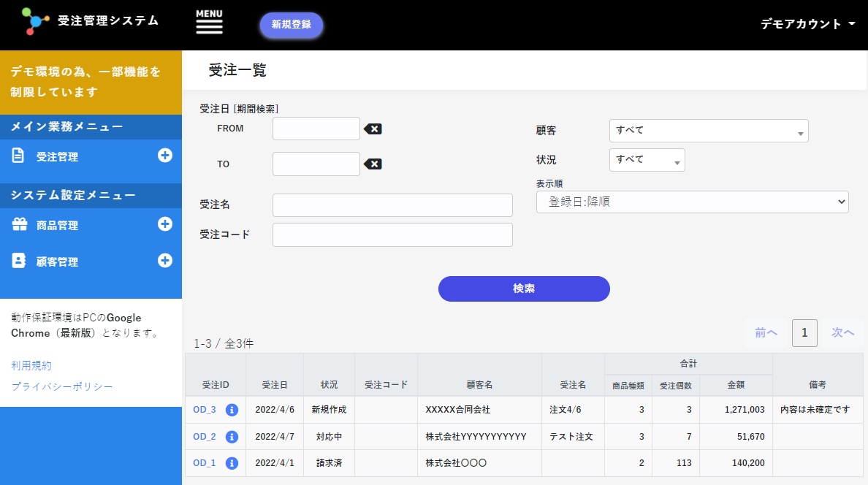Open the 利用規約 link
Viewport: 868px width, 485px height.
(31, 365)
